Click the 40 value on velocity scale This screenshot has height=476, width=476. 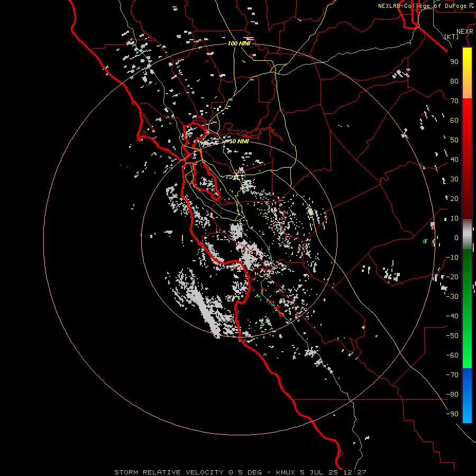[454, 159]
